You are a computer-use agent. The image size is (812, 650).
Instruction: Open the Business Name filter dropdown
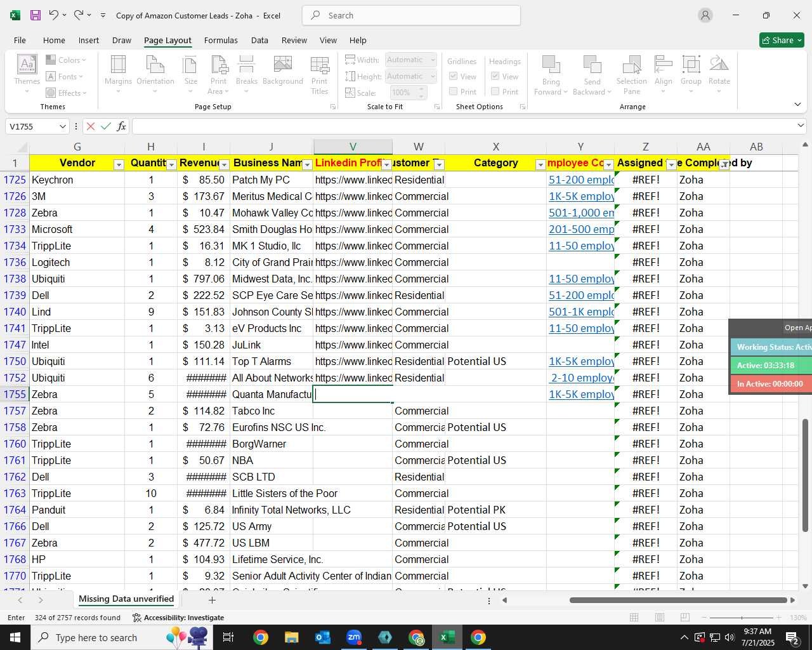point(307,165)
